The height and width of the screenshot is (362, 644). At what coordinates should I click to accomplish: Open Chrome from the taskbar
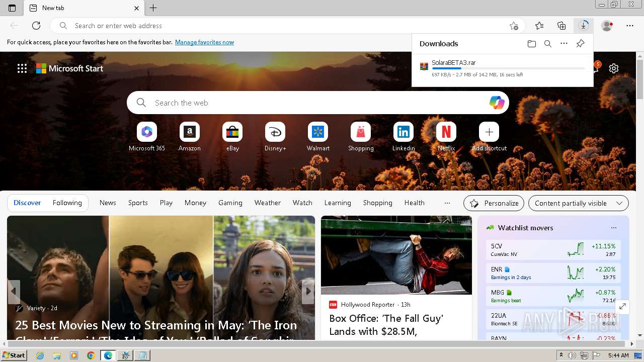(91, 355)
